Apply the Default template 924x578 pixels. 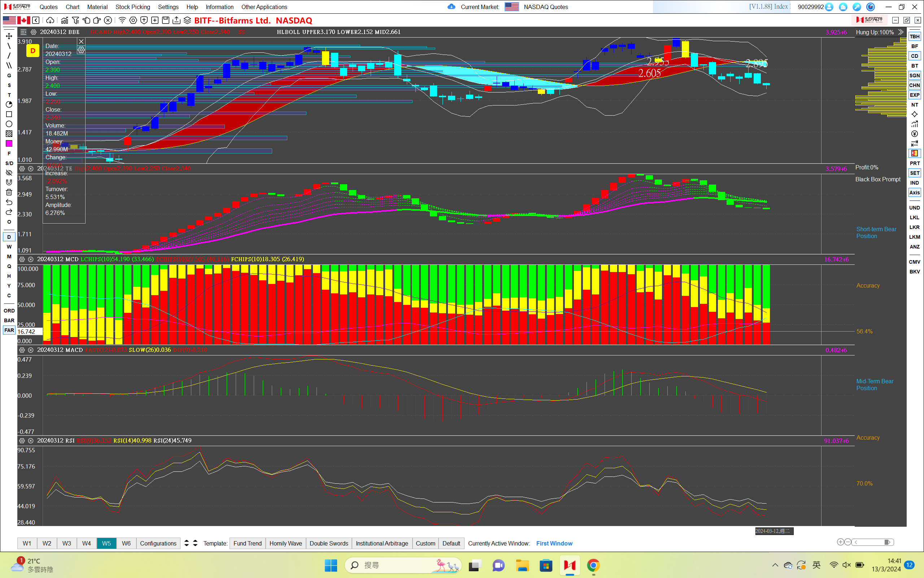point(451,543)
